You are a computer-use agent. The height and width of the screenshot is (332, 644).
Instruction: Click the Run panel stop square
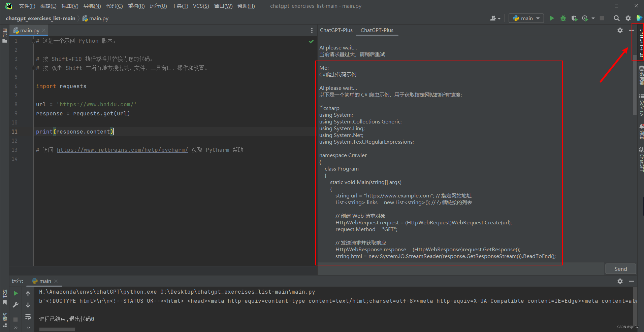coord(15,319)
